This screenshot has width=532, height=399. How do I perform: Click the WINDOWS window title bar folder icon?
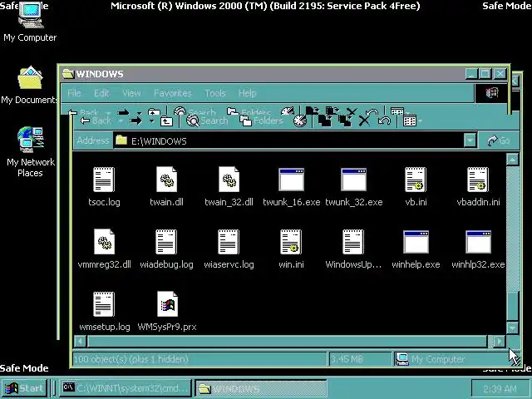click(x=68, y=74)
